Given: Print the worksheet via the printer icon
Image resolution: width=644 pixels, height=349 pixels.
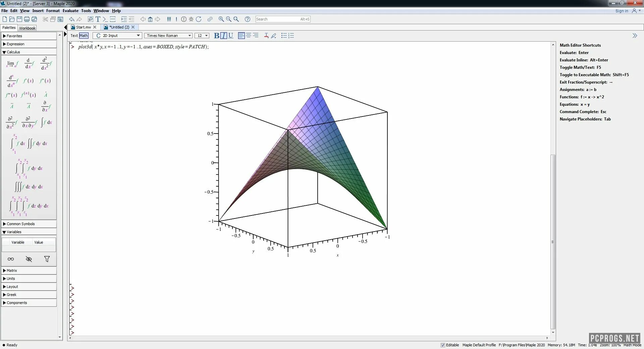Looking at the screenshot, I should [x=27, y=19].
